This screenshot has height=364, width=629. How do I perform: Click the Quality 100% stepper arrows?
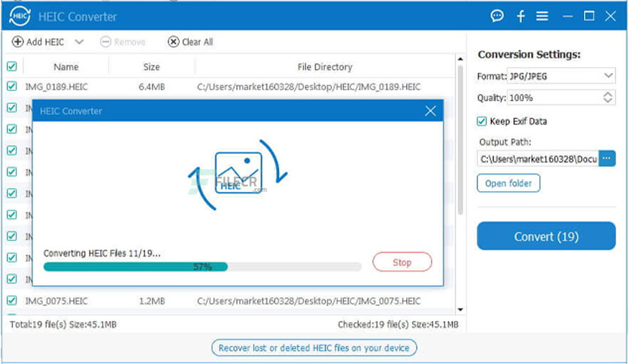click(608, 98)
